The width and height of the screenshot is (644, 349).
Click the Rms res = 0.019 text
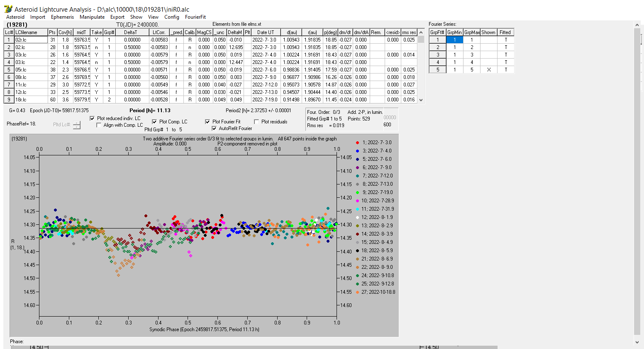[326, 125]
